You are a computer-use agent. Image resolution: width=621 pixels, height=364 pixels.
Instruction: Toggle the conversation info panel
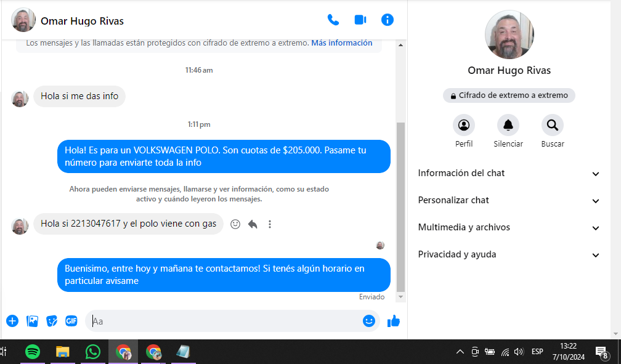[388, 20]
